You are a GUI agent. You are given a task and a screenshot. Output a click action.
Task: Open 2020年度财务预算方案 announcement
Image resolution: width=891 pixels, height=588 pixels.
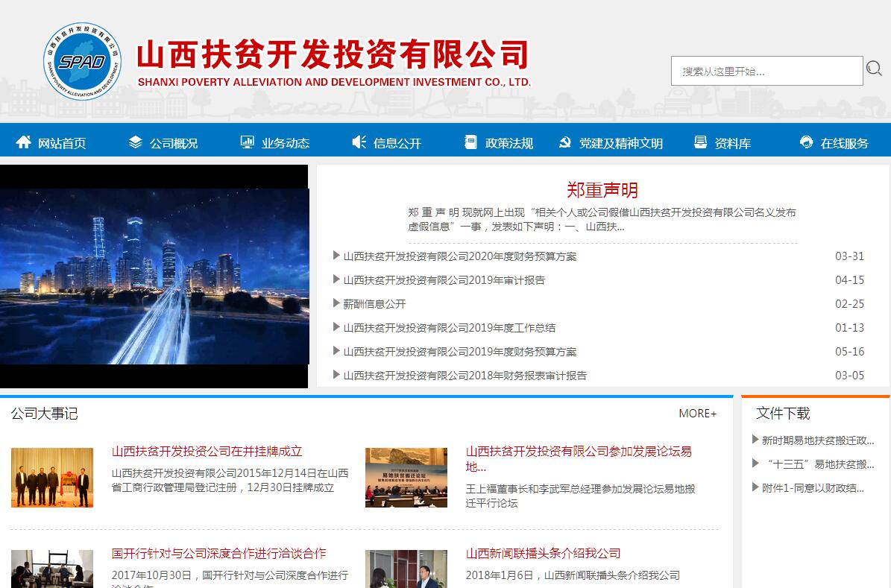(x=459, y=256)
